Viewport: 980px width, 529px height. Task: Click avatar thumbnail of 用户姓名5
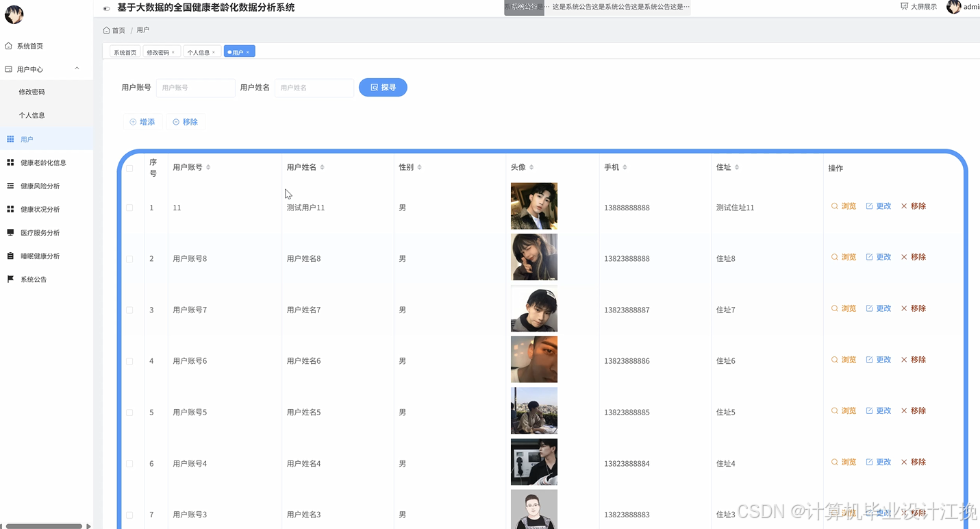point(534,410)
